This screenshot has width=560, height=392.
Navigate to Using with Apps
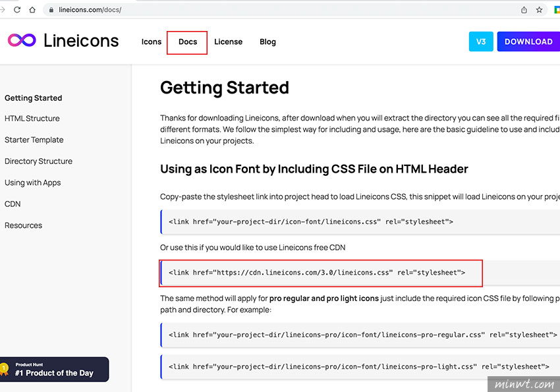click(x=32, y=182)
